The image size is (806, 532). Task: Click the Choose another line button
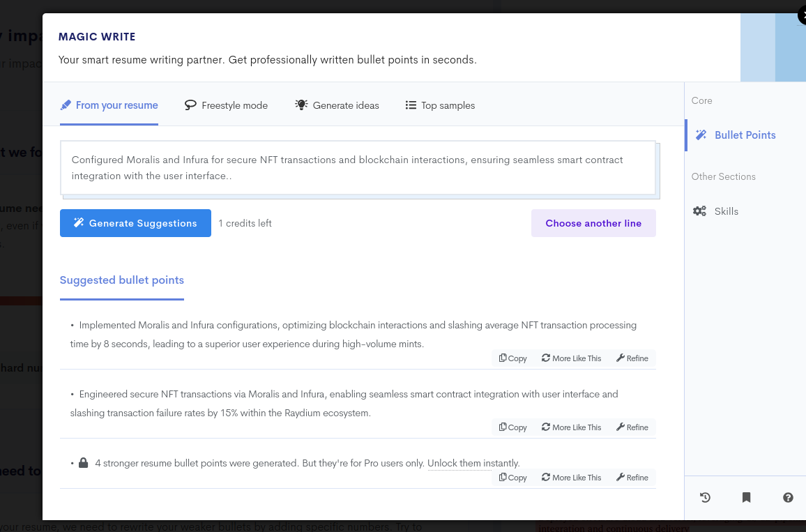[593, 223]
